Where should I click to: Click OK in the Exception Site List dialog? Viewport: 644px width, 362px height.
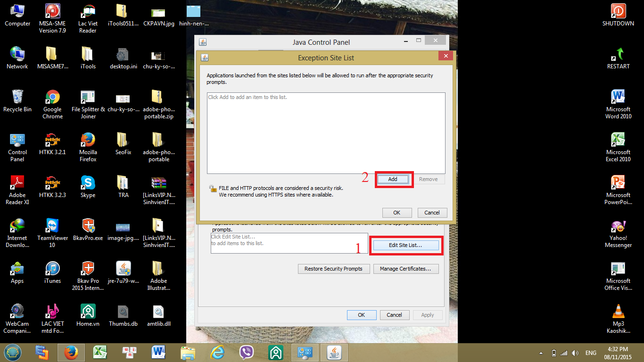click(397, 213)
